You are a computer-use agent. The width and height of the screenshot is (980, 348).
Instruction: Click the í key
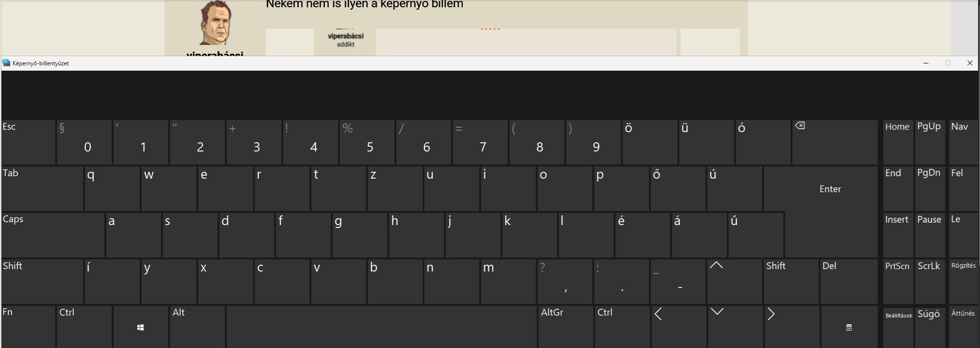click(112, 282)
